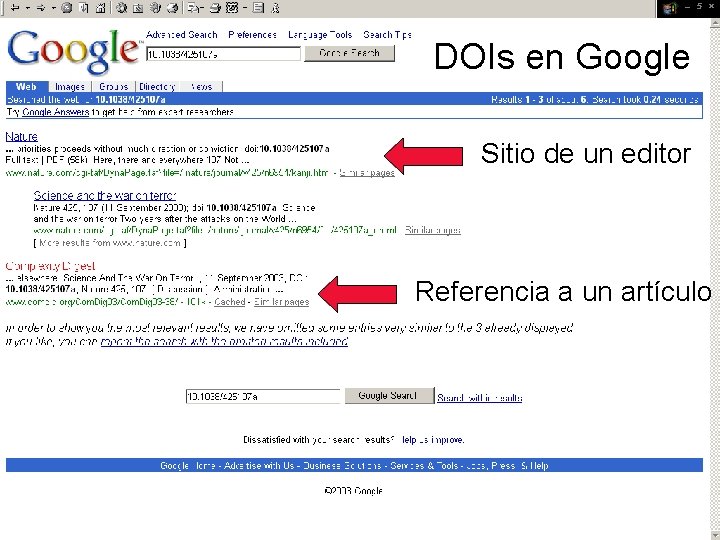720x540 pixels.
Task: Open the Forward history dropdown arrow
Action: pyautogui.click(x=54, y=8)
